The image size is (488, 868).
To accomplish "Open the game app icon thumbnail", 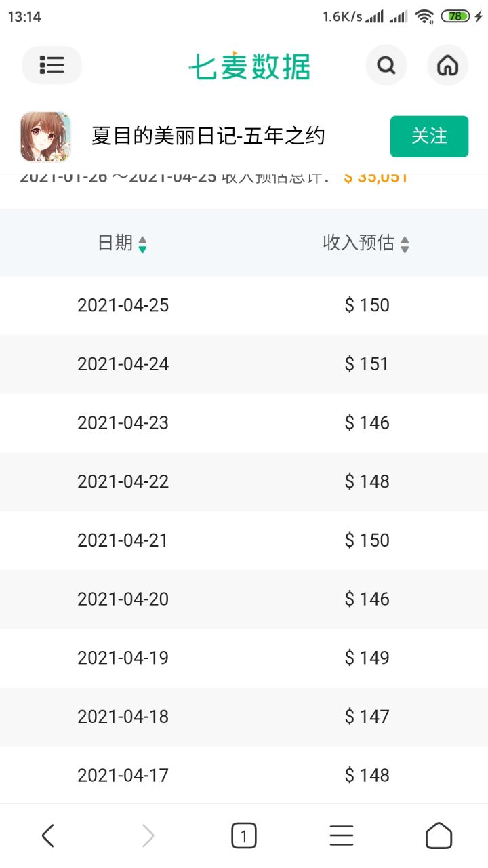I will point(45,136).
